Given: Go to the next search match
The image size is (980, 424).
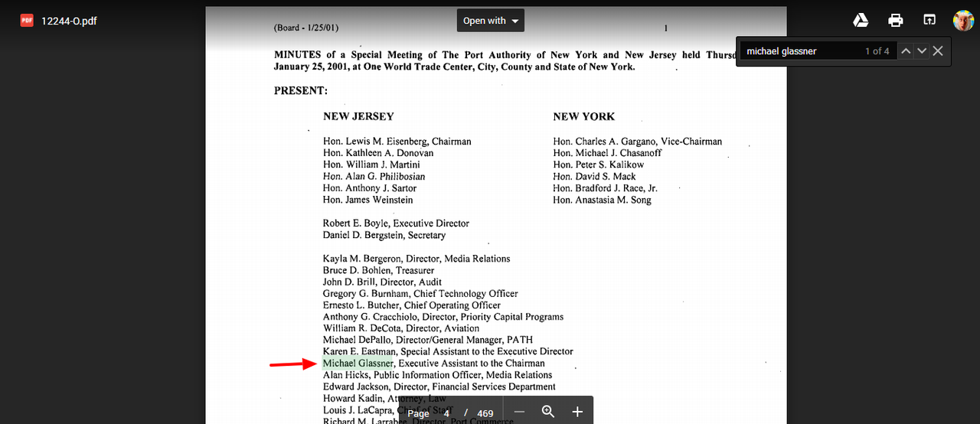Looking at the screenshot, I should pos(922,51).
